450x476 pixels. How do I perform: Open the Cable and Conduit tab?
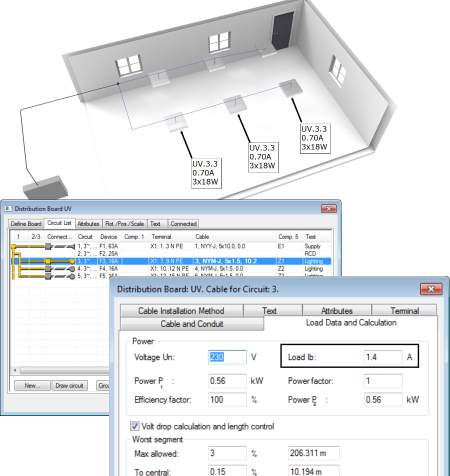(x=191, y=324)
